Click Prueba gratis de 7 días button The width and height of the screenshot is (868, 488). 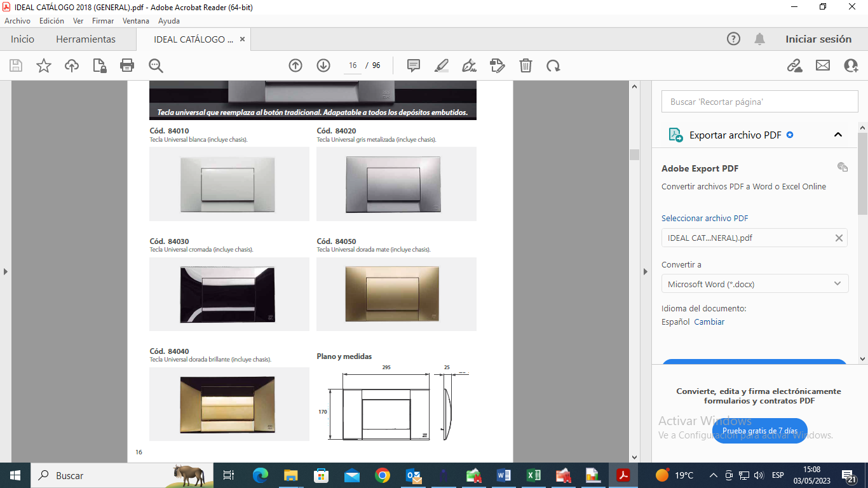pos(759,431)
